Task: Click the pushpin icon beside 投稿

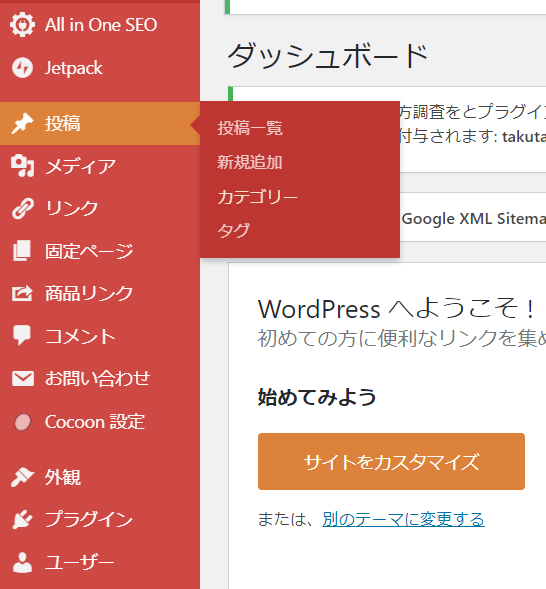Action: [23, 123]
